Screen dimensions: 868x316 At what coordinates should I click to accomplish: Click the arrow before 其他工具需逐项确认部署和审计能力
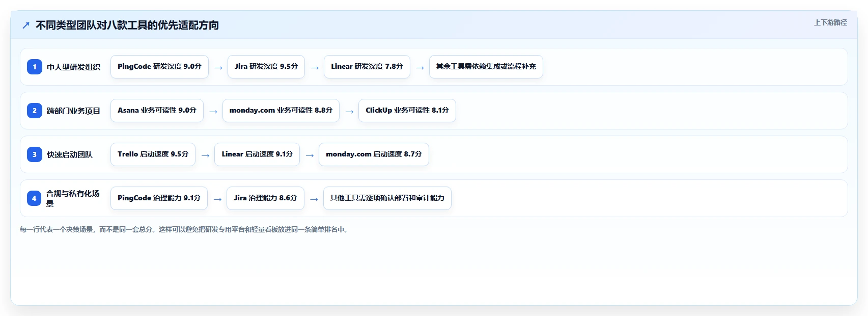(x=314, y=199)
